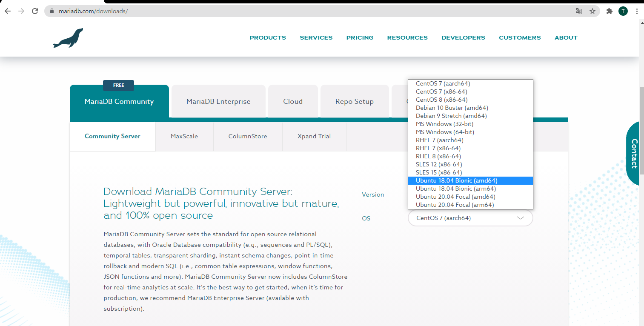The height and width of the screenshot is (326, 644).
Task: Choose CentOS 7 (x86-64) option
Action: click(x=470, y=92)
